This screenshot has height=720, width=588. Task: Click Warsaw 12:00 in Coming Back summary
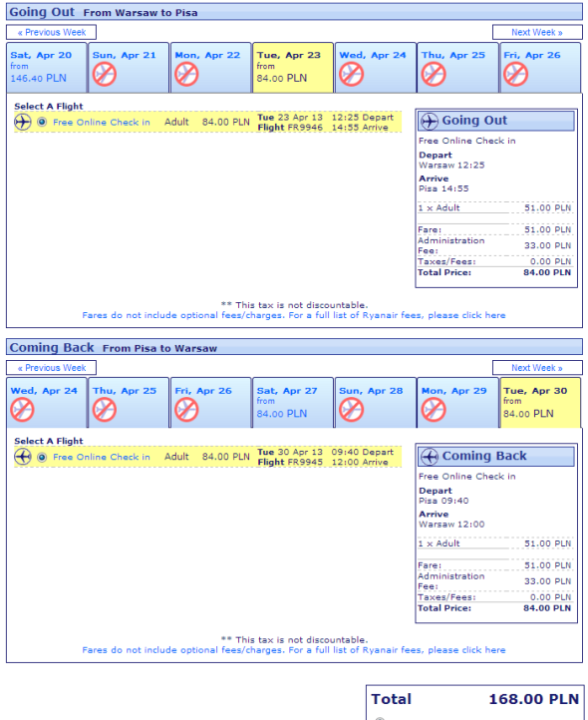tap(451, 525)
